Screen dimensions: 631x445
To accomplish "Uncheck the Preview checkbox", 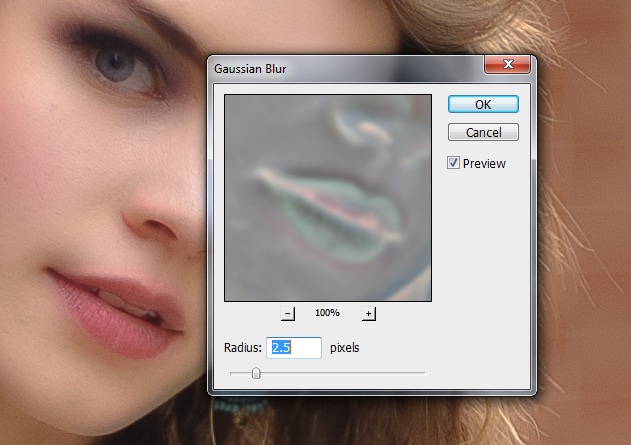I will 453,163.
